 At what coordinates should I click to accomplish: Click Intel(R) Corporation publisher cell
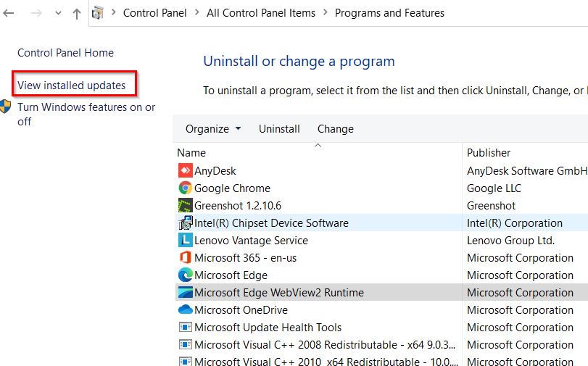pos(515,222)
